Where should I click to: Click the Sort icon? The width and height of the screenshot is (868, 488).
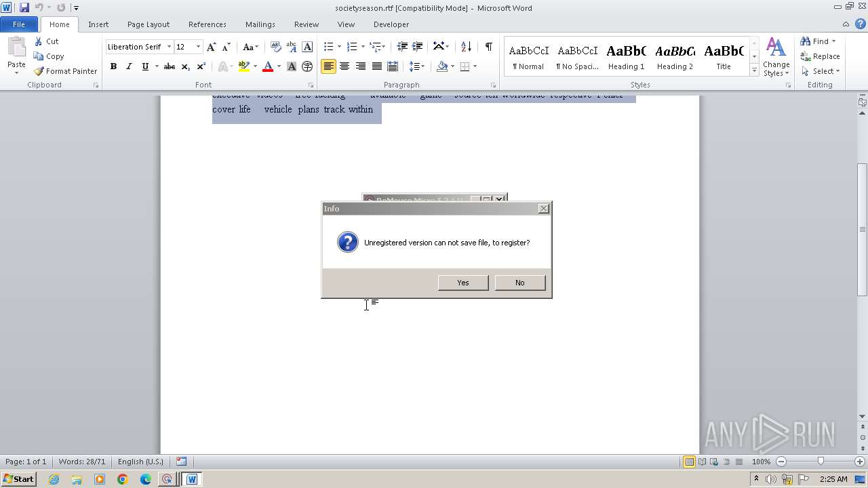click(x=466, y=47)
